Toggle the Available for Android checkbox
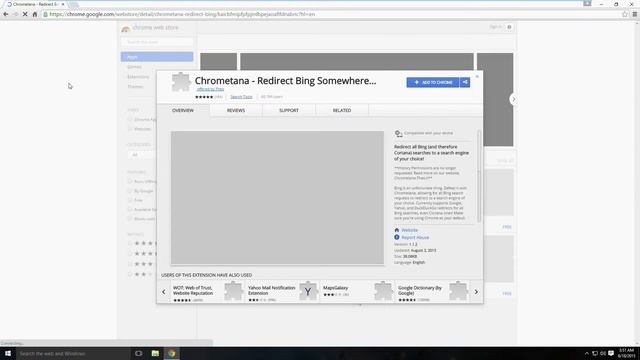This screenshot has height=360, width=640. [130, 209]
